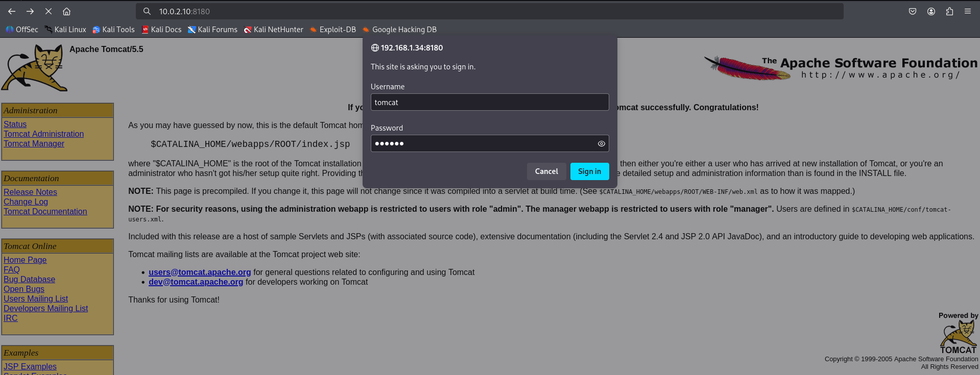The image size is (980, 375).
Task: Focus the Username field containing tomcat
Action: point(490,102)
